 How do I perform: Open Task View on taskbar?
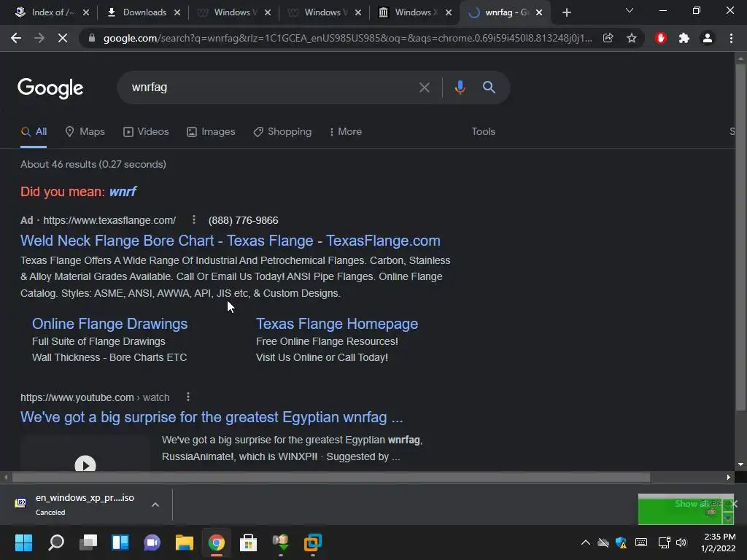88,542
